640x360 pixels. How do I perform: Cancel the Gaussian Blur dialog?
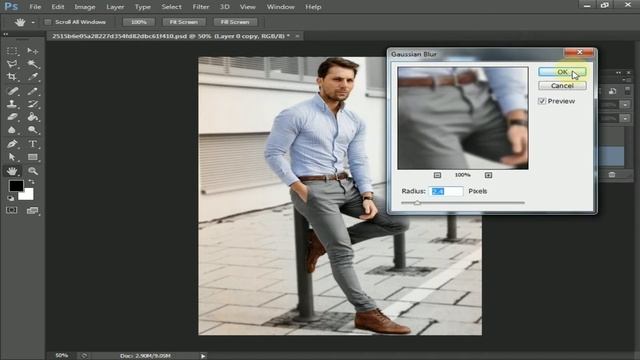click(x=562, y=86)
